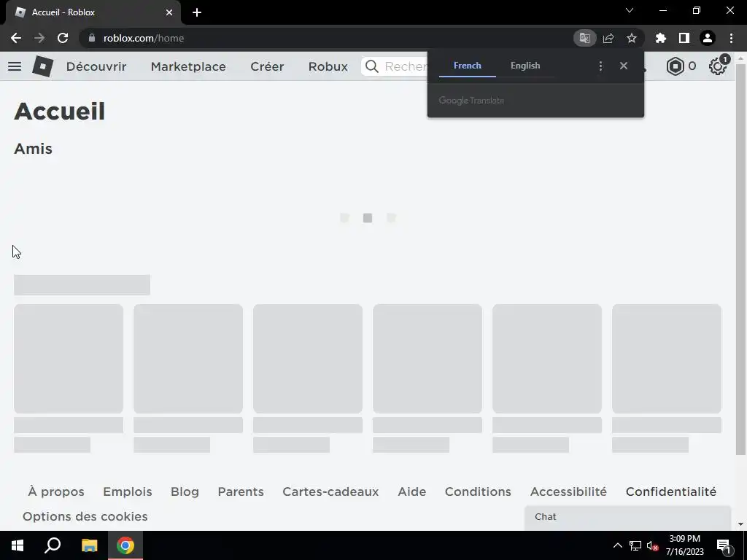This screenshot has height=560, width=747.
Task: Open the Chrome extensions puzzle icon
Action: [x=661, y=38]
